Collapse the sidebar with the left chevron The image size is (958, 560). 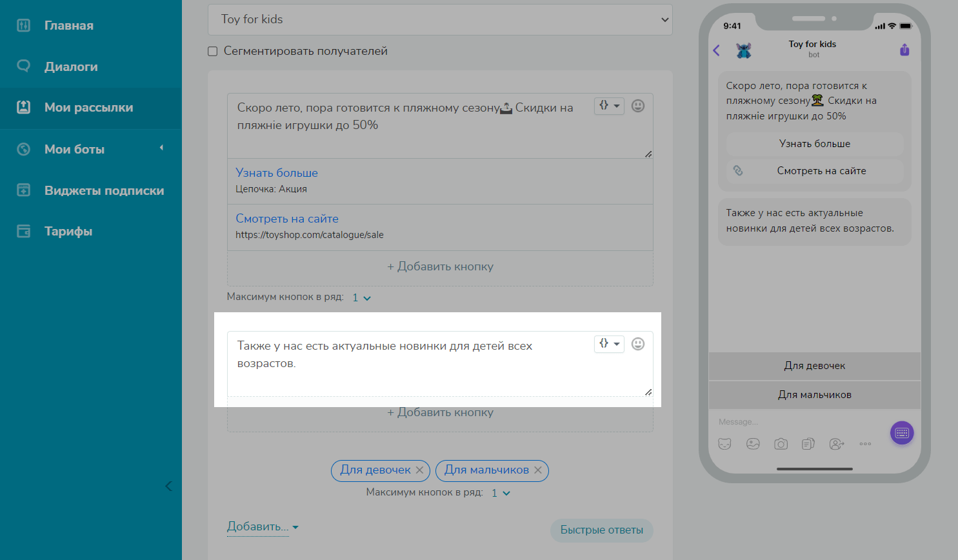168,486
